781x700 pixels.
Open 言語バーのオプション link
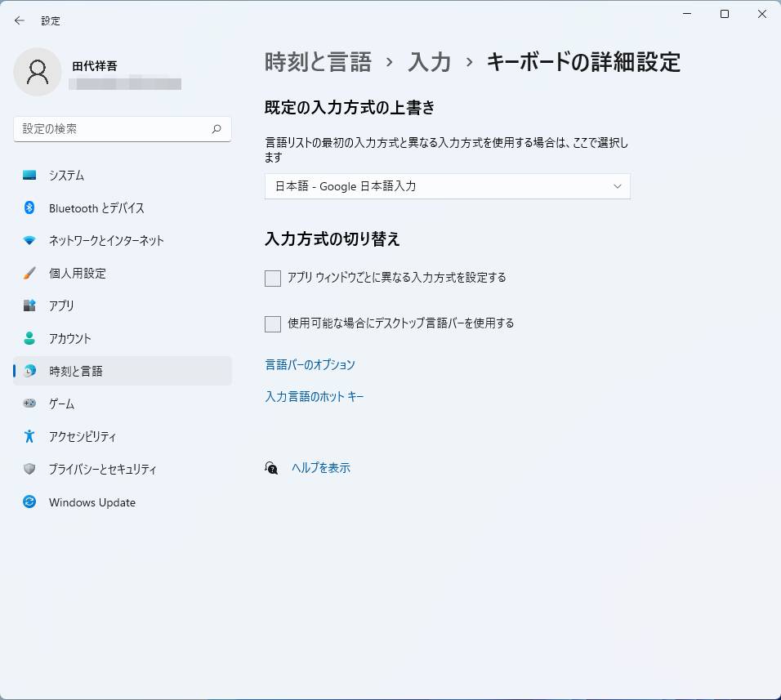coord(310,364)
